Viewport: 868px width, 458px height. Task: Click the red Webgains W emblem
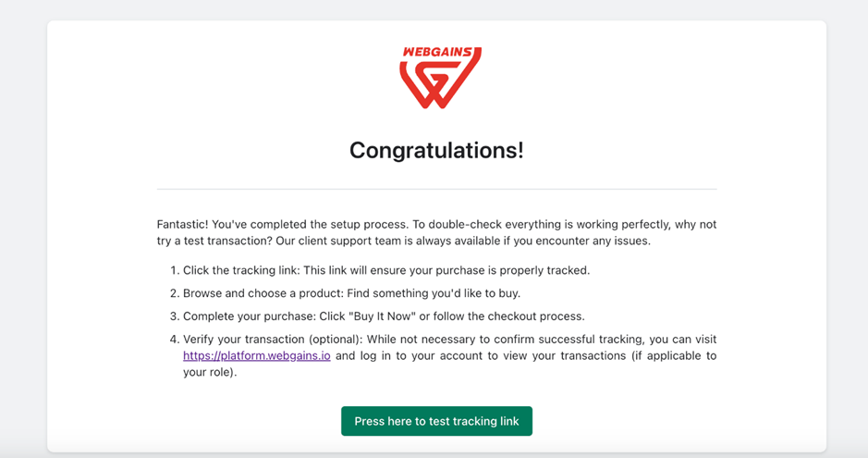(x=440, y=86)
